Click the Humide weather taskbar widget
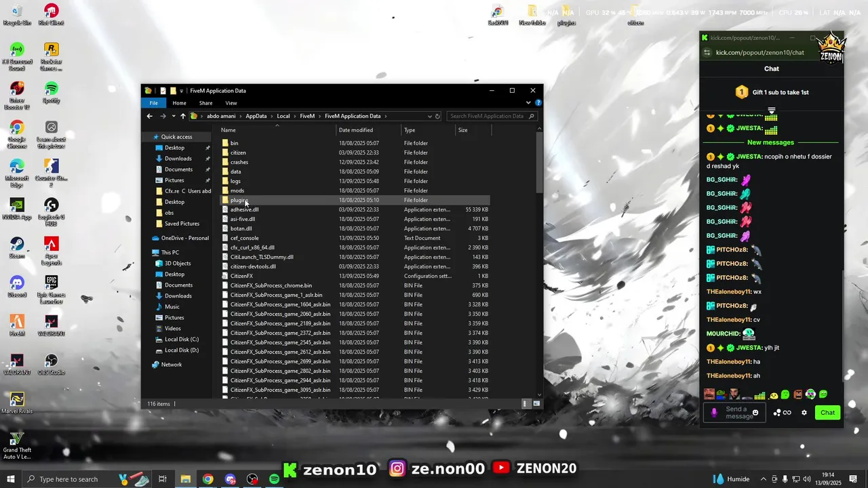This screenshot has height=488, width=868. coord(731,479)
